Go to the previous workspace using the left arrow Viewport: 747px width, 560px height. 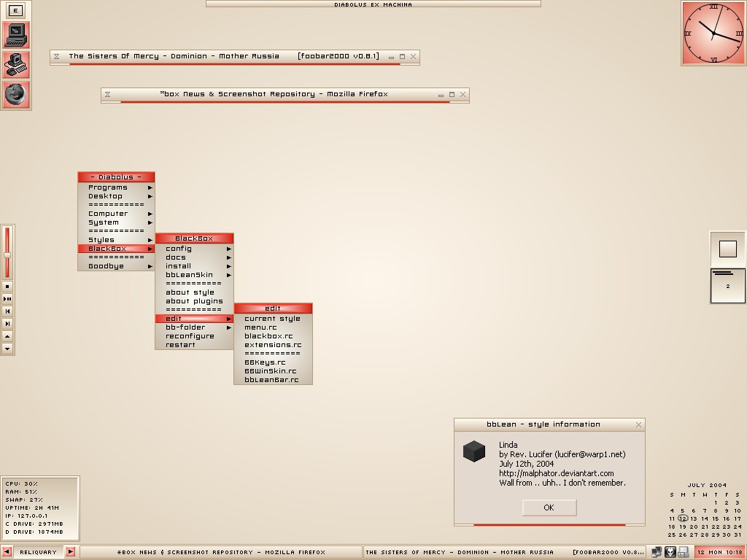click(x=7, y=552)
